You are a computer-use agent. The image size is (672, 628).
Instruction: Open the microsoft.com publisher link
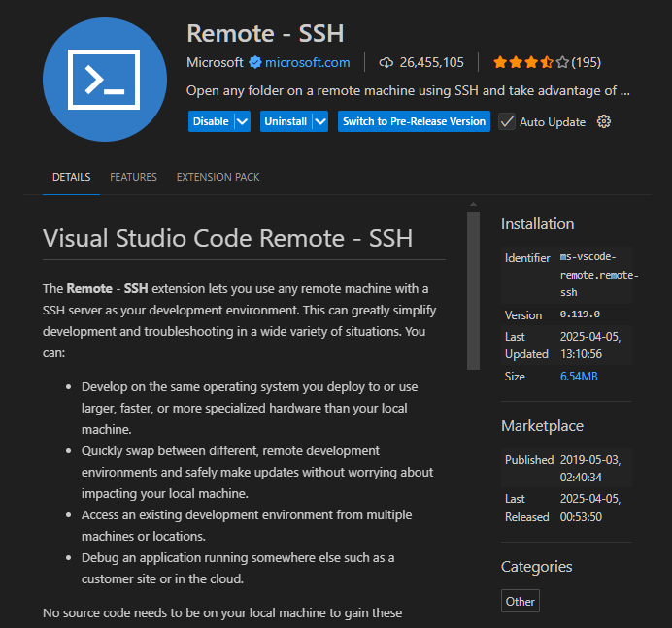(307, 62)
